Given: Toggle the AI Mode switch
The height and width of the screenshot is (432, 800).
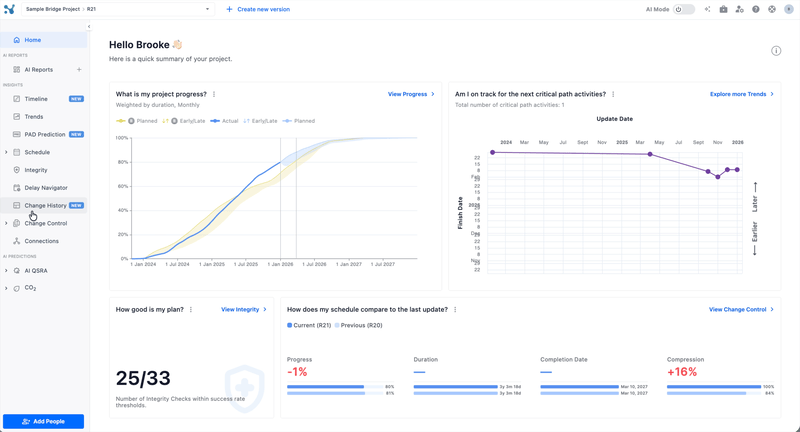Looking at the screenshot, I should tap(683, 9).
